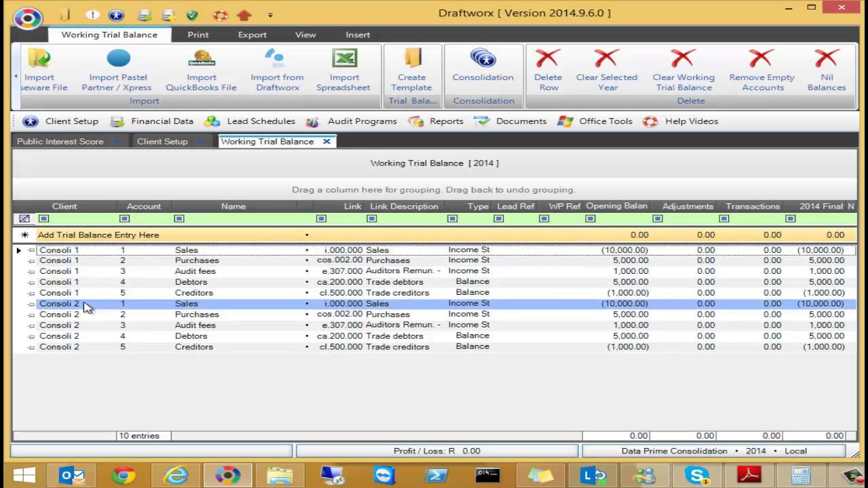Open the Office Tools menu

tap(595, 121)
